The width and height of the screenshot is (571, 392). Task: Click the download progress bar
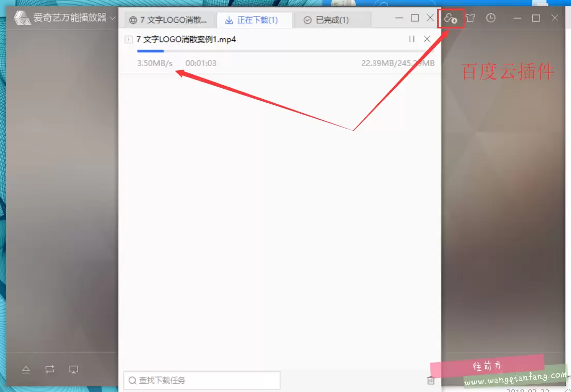[285, 51]
